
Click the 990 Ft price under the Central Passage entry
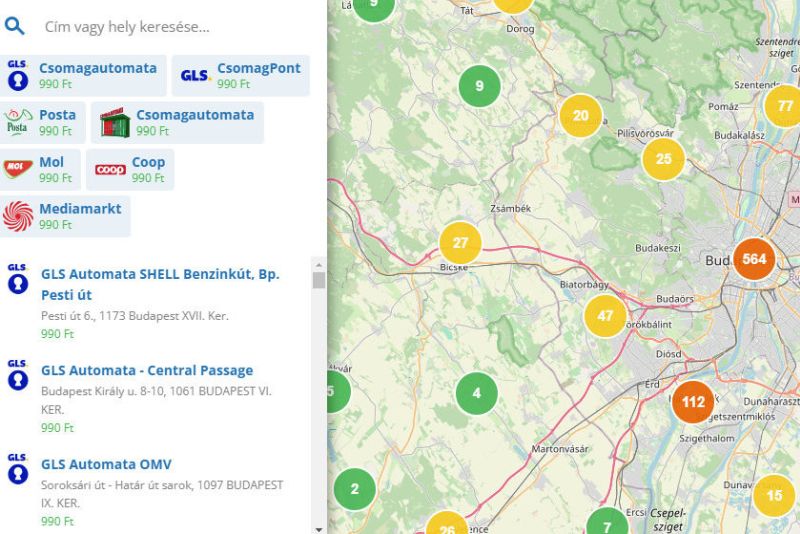58,427
